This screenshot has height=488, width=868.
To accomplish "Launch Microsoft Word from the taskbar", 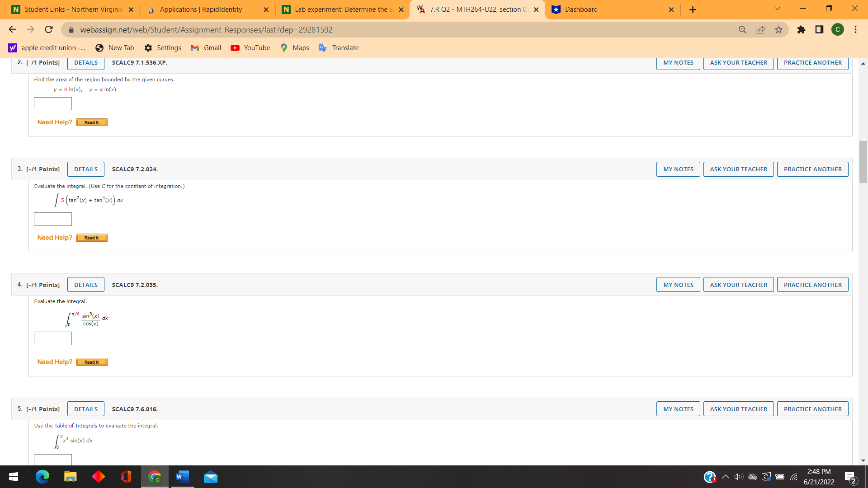I will pyautogui.click(x=182, y=477).
